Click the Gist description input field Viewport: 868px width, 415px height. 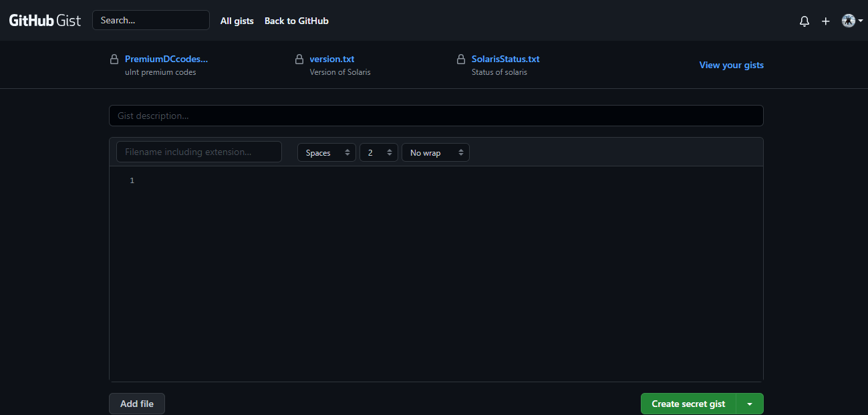(x=436, y=116)
